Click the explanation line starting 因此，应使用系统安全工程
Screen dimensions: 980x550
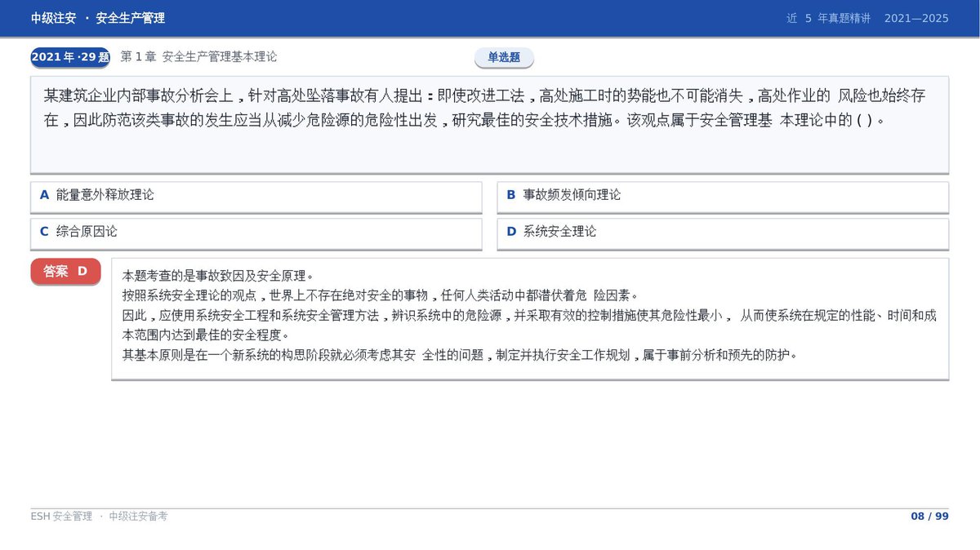point(529,325)
